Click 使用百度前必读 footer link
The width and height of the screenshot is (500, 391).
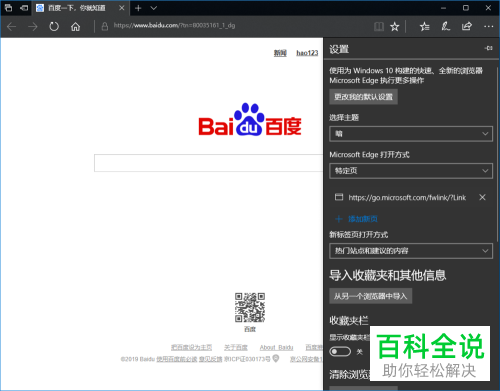177,359
